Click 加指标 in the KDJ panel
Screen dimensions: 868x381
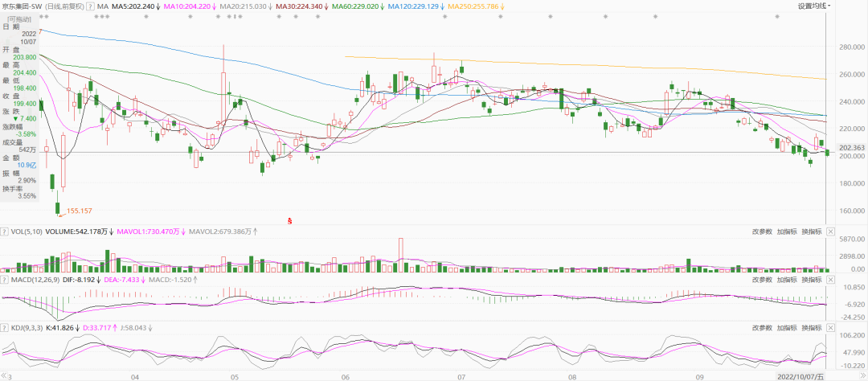[x=786, y=328]
